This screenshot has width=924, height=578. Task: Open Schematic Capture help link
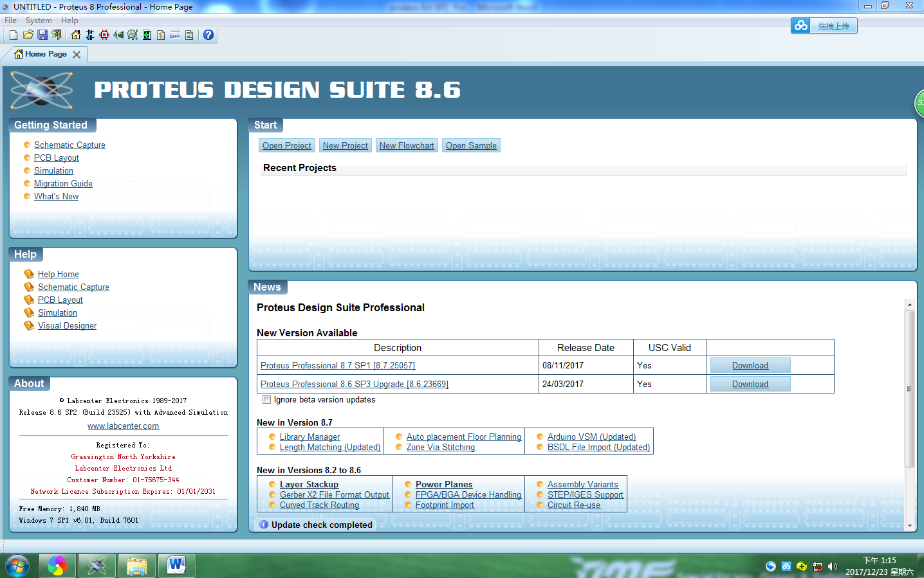[x=73, y=287]
